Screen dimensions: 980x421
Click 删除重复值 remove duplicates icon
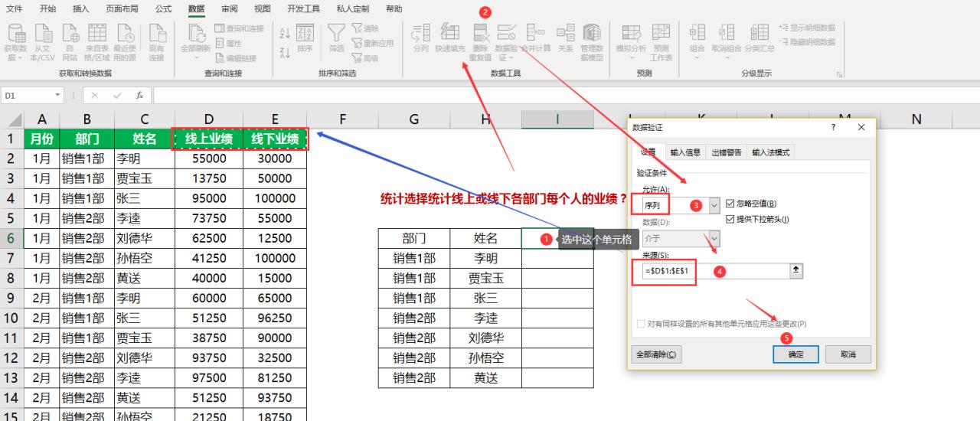click(481, 42)
